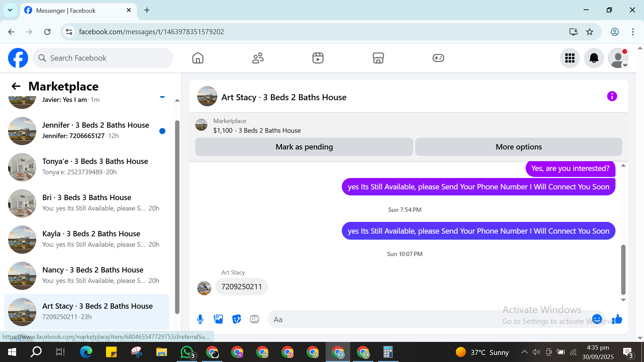This screenshot has width=644, height=362.
Task: Click the Search Facebook field
Action: pyautogui.click(x=103, y=58)
